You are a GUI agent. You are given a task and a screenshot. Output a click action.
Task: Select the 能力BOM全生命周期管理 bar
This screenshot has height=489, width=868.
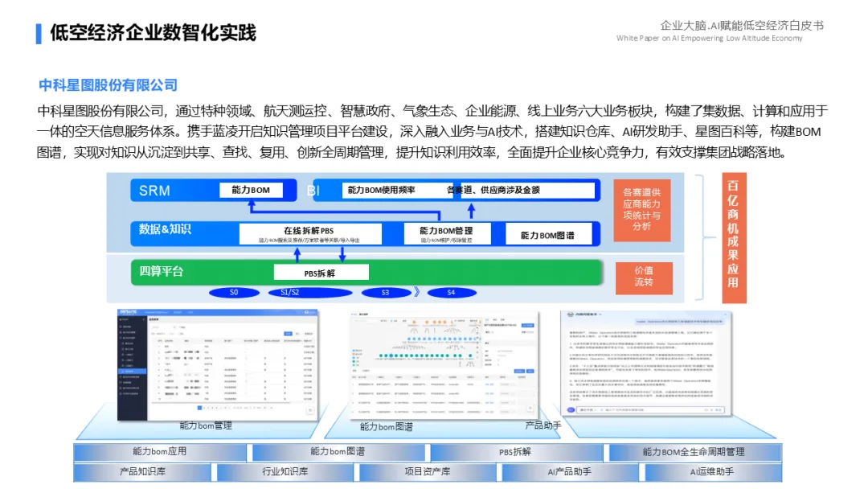click(695, 452)
